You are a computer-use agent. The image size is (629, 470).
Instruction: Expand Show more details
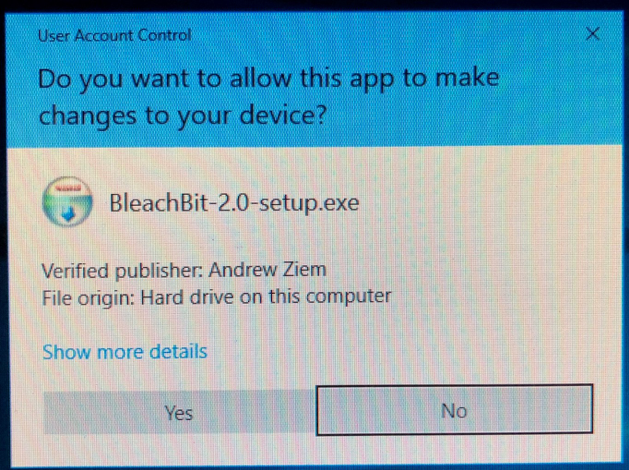coord(125,352)
